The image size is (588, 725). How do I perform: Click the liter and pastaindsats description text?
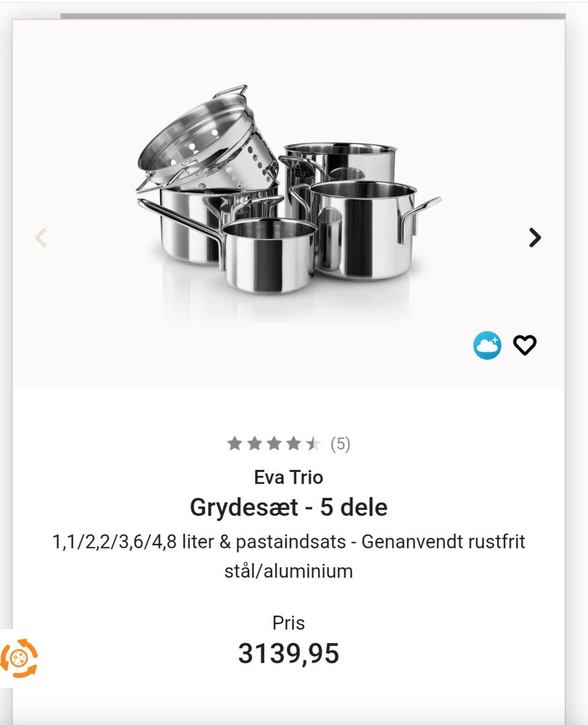[x=288, y=556]
